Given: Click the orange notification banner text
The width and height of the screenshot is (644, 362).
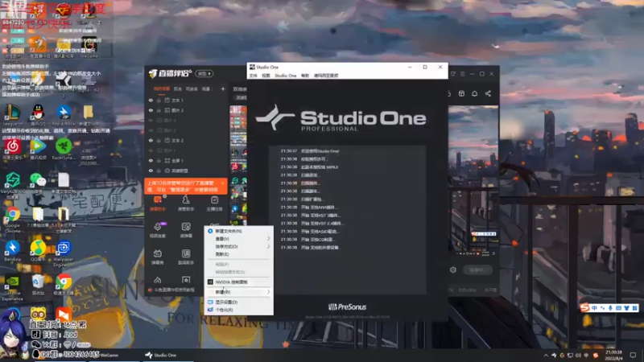Looking at the screenshot, I should [183, 187].
